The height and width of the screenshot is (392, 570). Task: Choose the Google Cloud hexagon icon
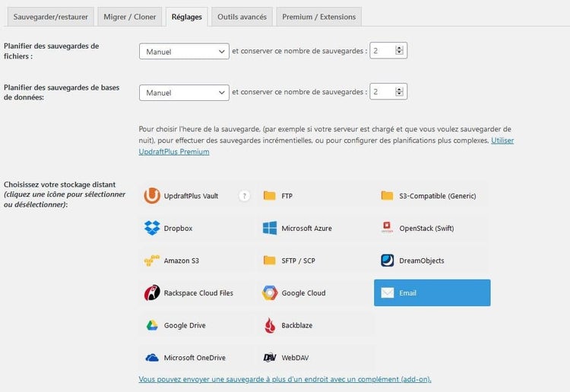tap(270, 292)
